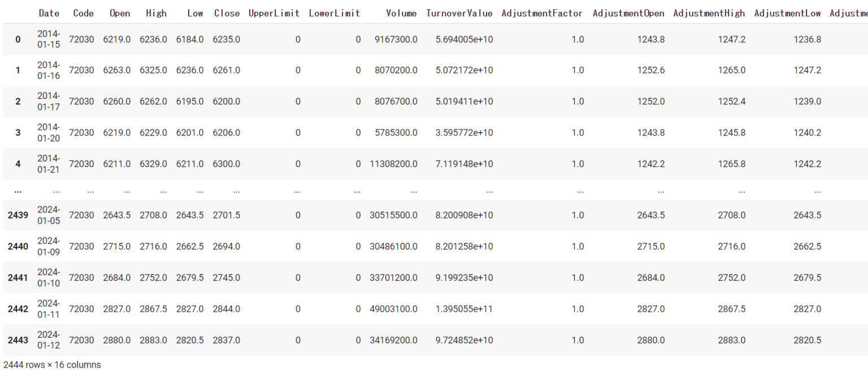The height and width of the screenshot is (370, 868).
Task: Click the date cell 2024-01-10
Action: tap(49, 278)
